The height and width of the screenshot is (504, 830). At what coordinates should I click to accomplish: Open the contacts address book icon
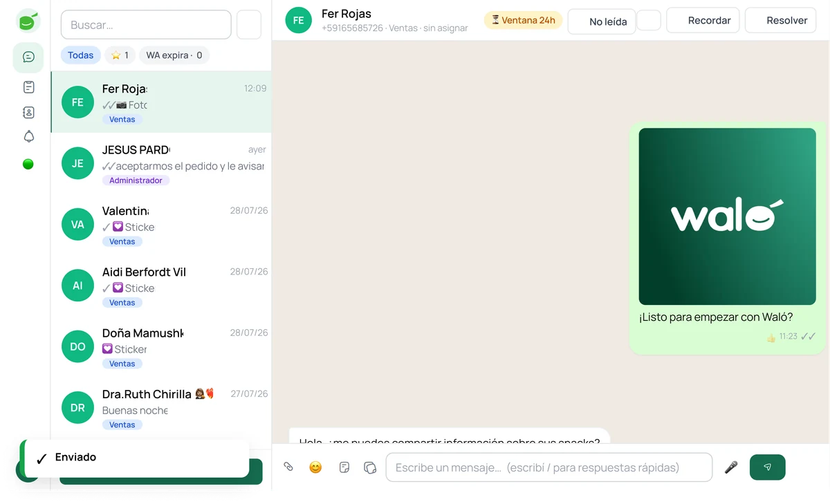coord(28,112)
